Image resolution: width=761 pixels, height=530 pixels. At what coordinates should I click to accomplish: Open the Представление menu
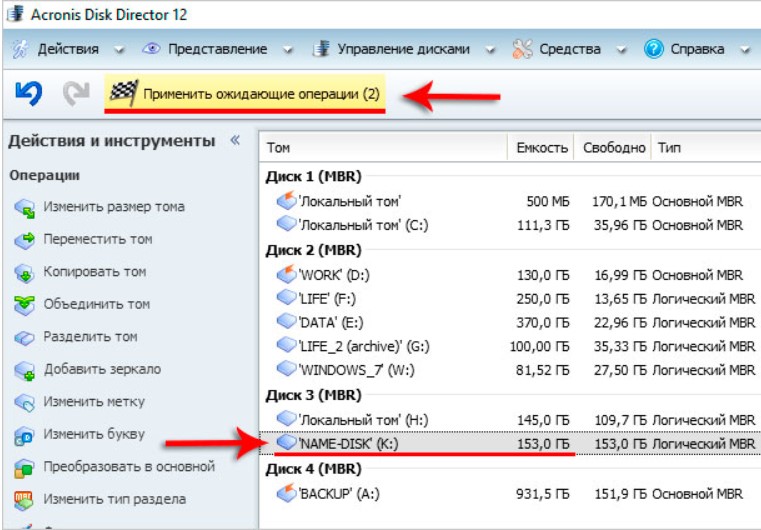(217, 49)
